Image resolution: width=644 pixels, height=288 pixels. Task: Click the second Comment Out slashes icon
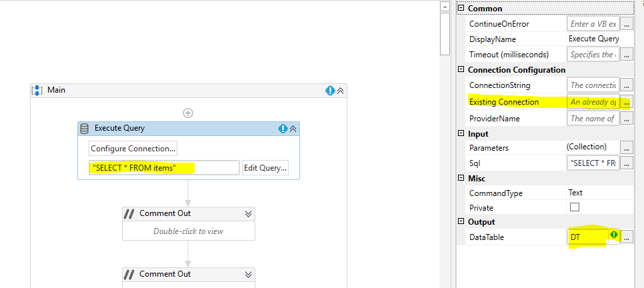tap(130, 274)
